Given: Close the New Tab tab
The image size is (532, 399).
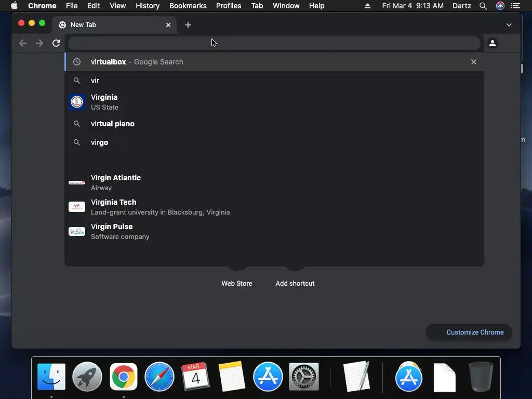Looking at the screenshot, I should tap(168, 25).
